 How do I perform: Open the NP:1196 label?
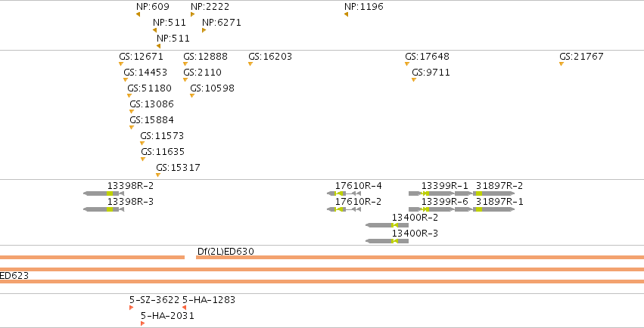(363, 7)
